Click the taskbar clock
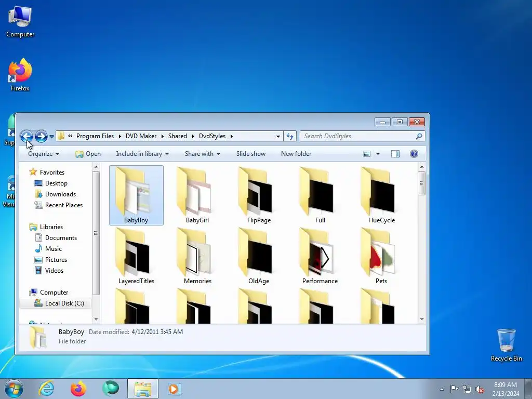Image resolution: width=532 pixels, height=399 pixels. coord(506,389)
